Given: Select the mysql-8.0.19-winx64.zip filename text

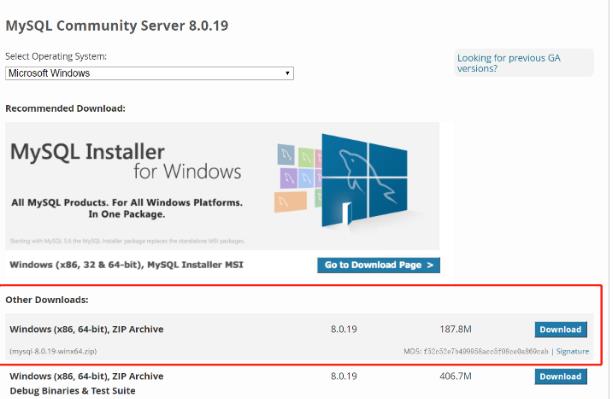Looking at the screenshot, I should (x=53, y=351).
